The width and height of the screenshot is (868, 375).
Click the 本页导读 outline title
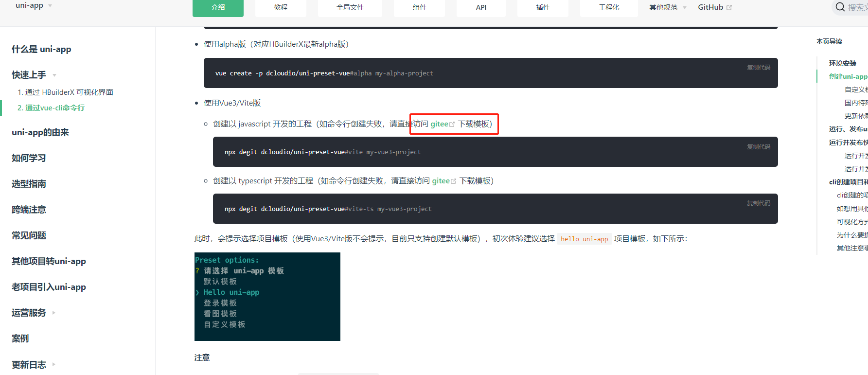(830, 41)
